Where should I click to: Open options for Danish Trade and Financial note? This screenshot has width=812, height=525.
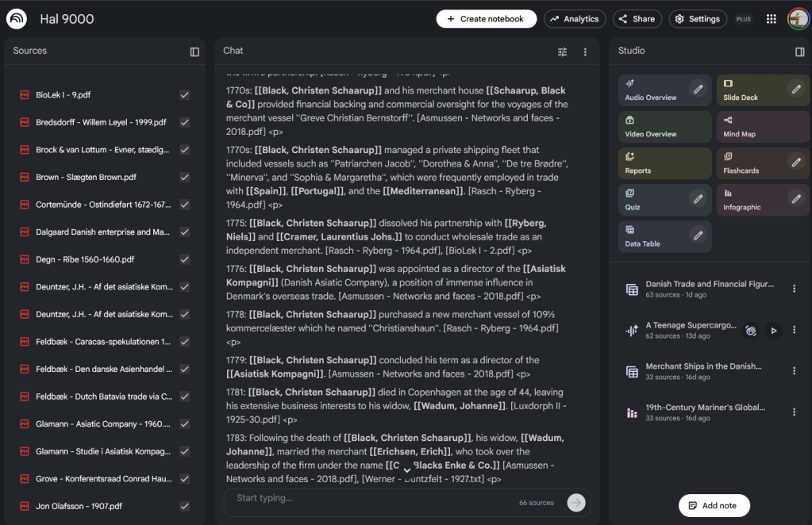[x=794, y=289]
